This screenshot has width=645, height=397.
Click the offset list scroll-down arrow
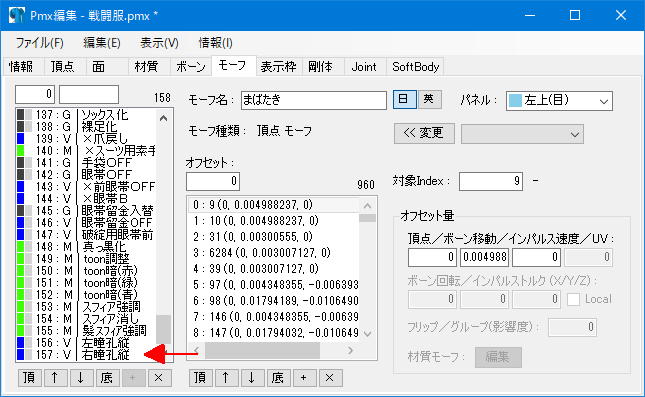click(x=367, y=334)
